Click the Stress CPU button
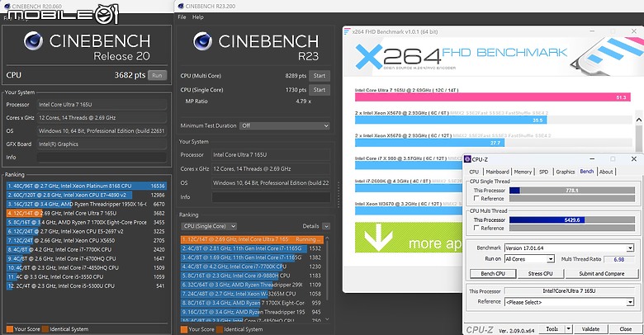Screen dimensions: 644x335 click(540, 273)
